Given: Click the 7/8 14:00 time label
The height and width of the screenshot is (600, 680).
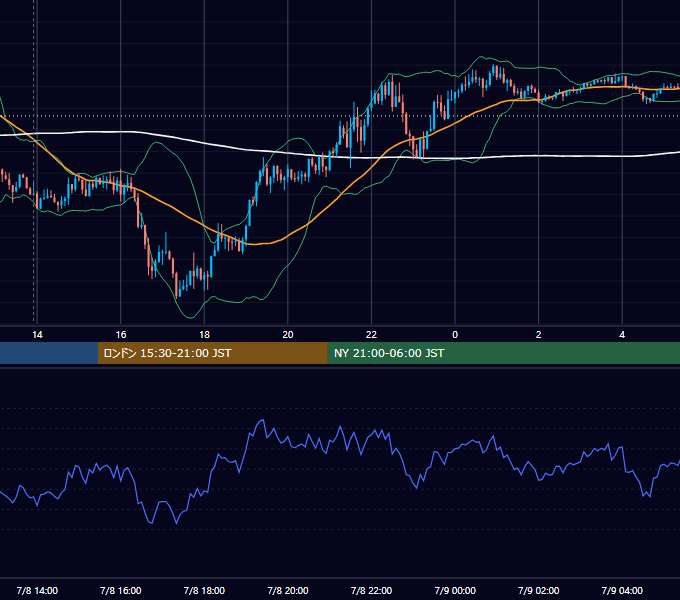Looking at the screenshot, I should pyautogui.click(x=37, y=590).
